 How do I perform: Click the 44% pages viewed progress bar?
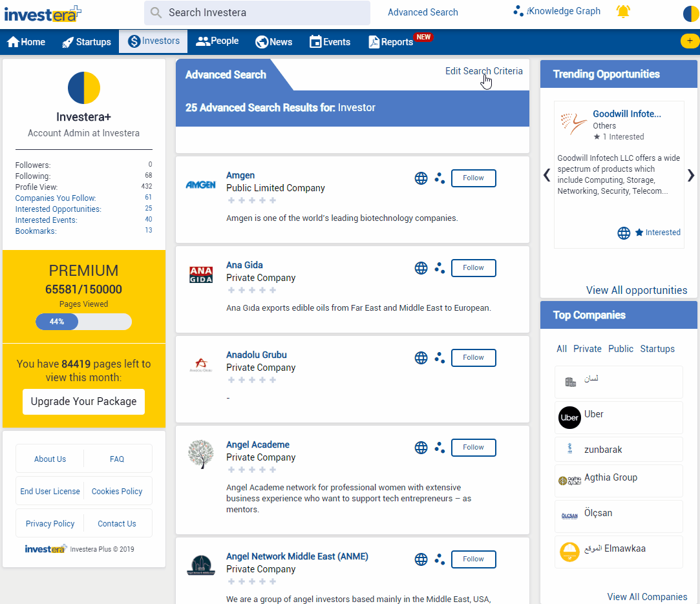(x=83, y=322)
